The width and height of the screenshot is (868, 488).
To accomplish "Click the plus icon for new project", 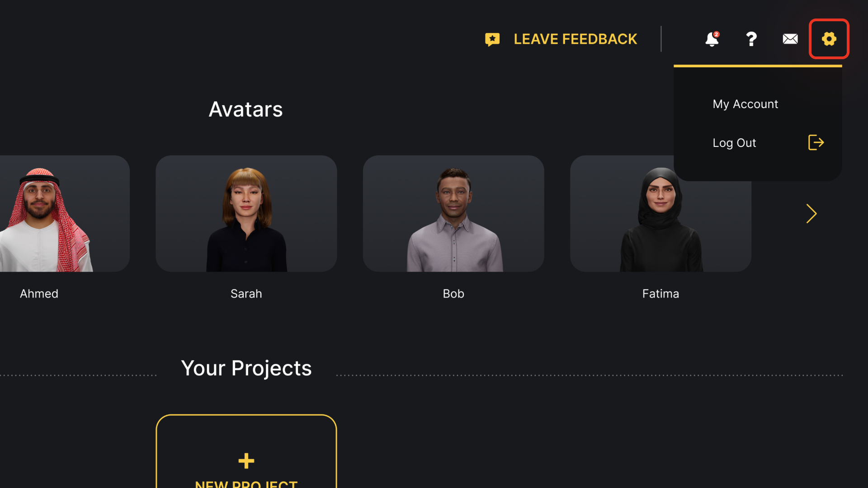I will tap(246, 461).
